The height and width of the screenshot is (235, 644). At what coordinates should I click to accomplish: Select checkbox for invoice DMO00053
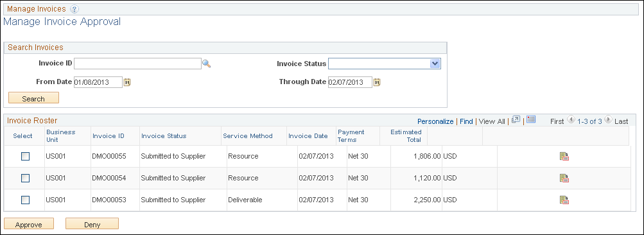coord(26,200)
